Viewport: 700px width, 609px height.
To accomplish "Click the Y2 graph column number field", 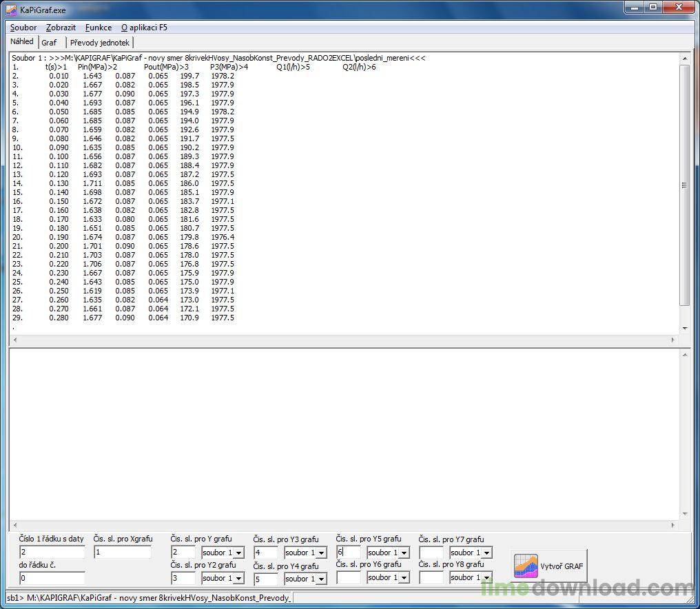I will point(183,578).
